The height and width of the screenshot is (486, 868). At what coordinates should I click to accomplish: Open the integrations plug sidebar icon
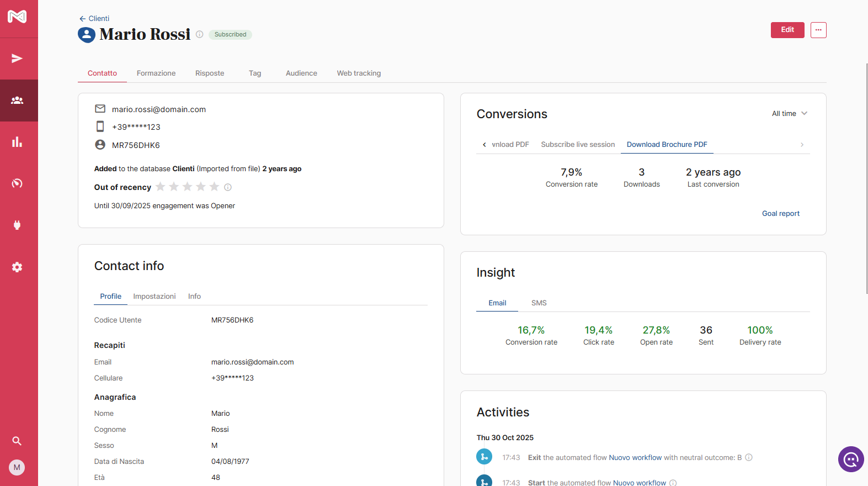17,225
